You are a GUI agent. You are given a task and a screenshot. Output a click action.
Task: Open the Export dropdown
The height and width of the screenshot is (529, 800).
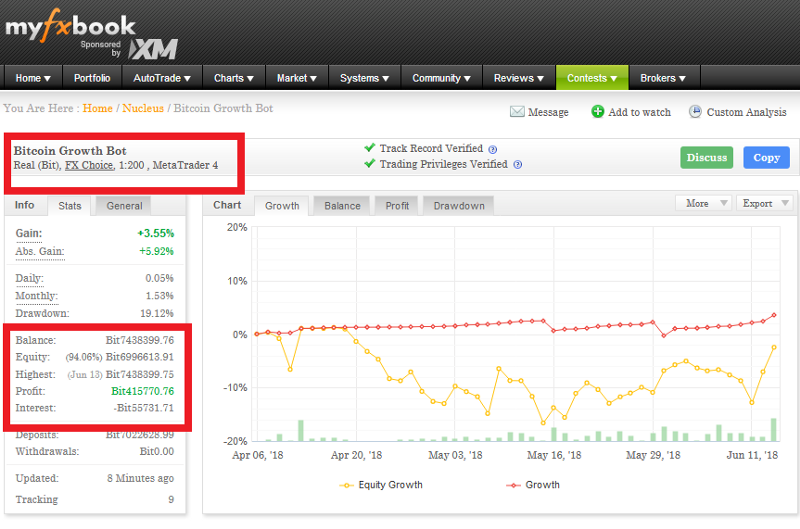coord(765,203)
